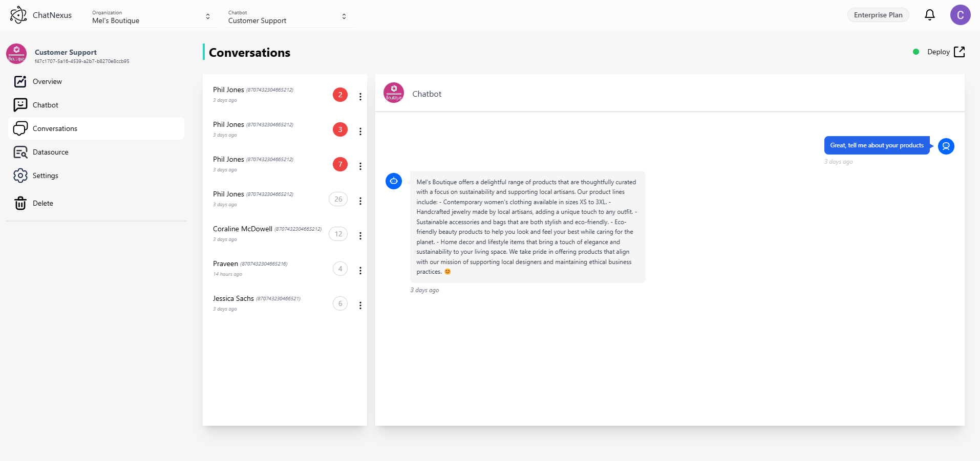Screen dimensions: 980x461
Task: Click the count badge showing 4
Action: pyautogui.click(x=340, y=269)
